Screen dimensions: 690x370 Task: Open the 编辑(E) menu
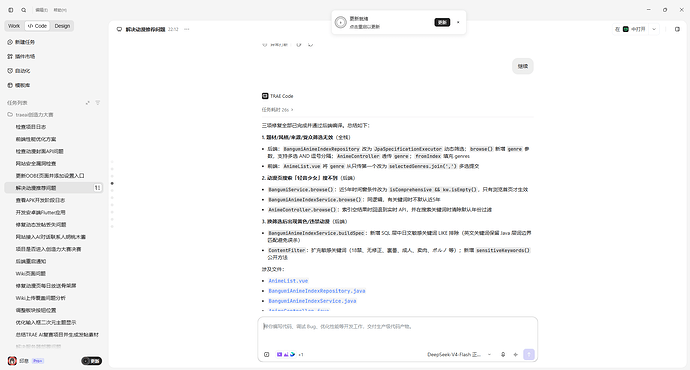click(42, 10)
